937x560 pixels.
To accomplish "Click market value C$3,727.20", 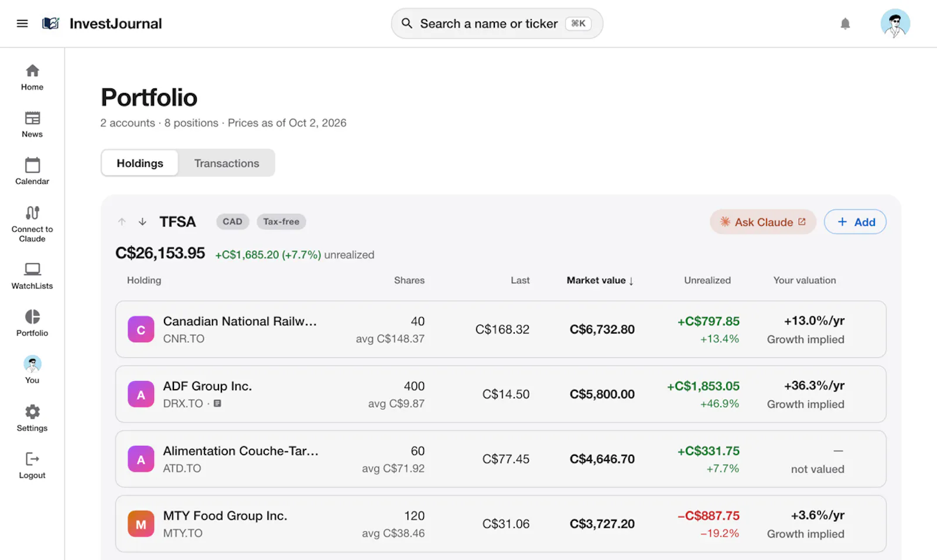I will pyautogui.click(x=602, y=524).
